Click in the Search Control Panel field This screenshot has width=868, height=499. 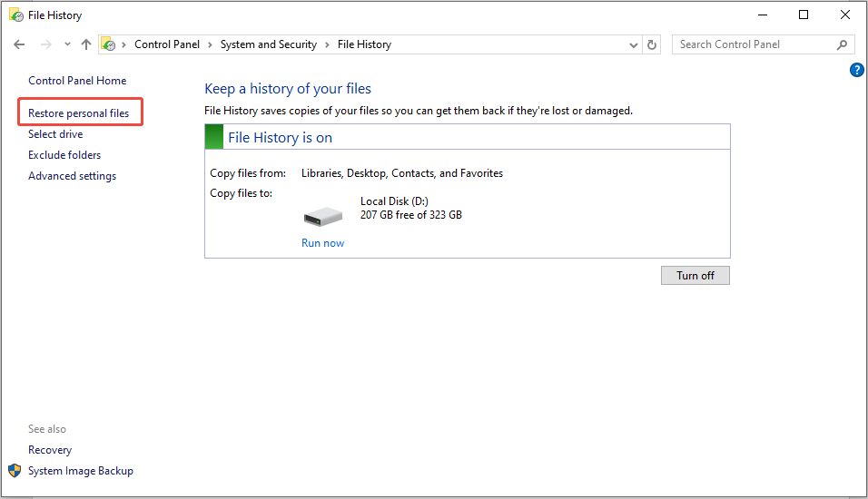coord(754,44)
